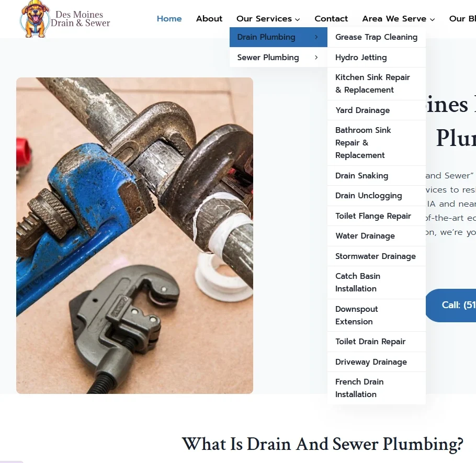Image resolution: width=476 pixels, height=463 pixels.
Task: Expand the Our Services dropdown chevron
Action: pos(298,19)
